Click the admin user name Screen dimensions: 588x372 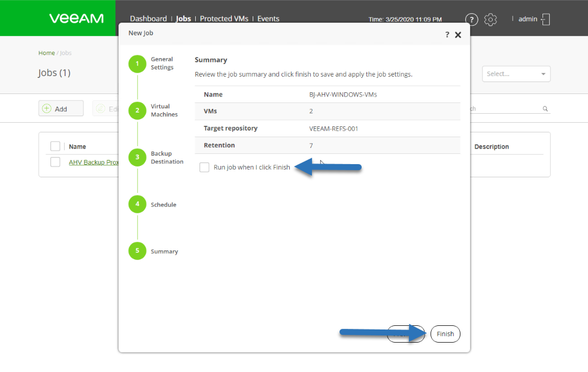(528, 19)
